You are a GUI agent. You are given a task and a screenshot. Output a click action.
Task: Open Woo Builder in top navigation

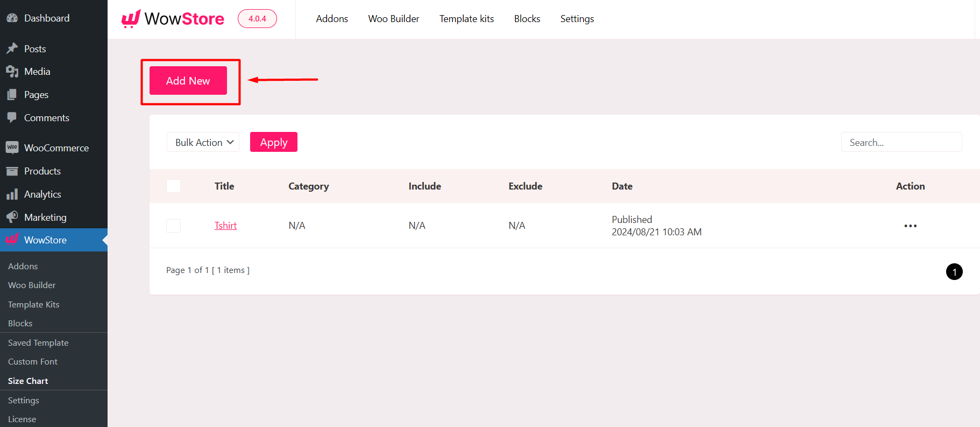(x=394, y=19)
